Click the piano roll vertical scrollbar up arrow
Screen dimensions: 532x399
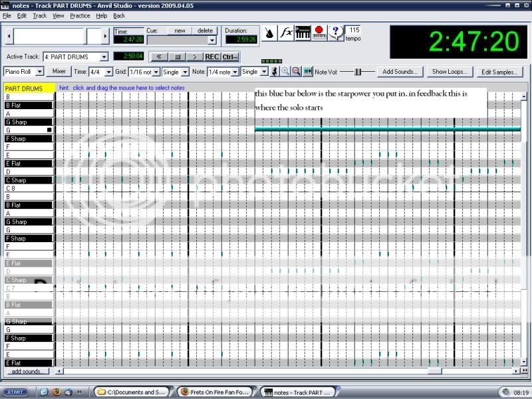pyautogui.click(x=524, y=97)
